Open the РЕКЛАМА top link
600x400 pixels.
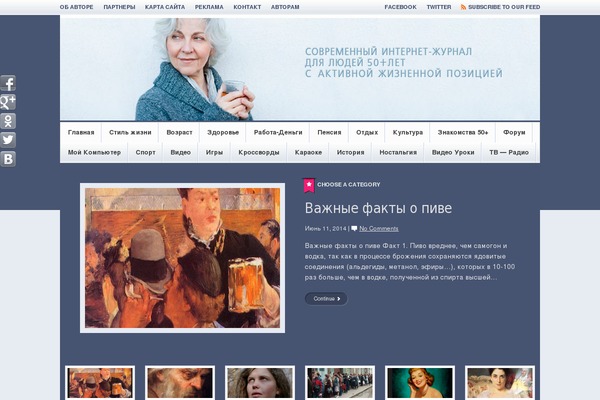[209, 7]
